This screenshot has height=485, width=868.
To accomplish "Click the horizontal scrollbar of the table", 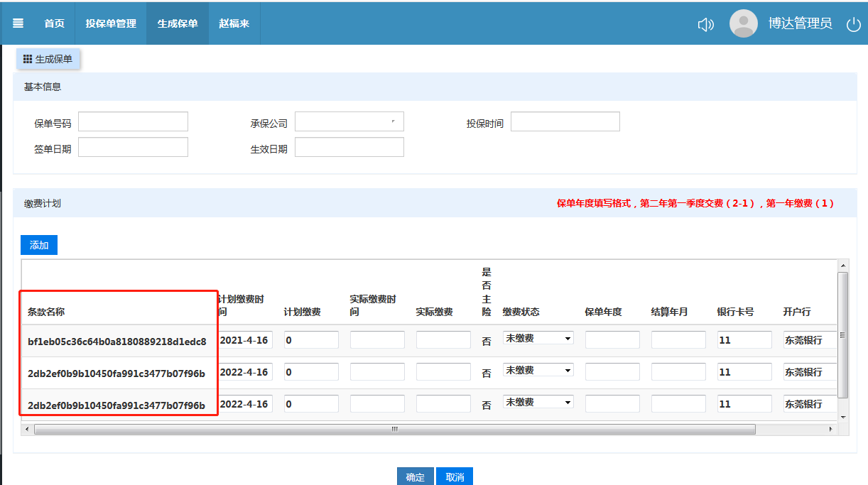I will tap(394, 430).
